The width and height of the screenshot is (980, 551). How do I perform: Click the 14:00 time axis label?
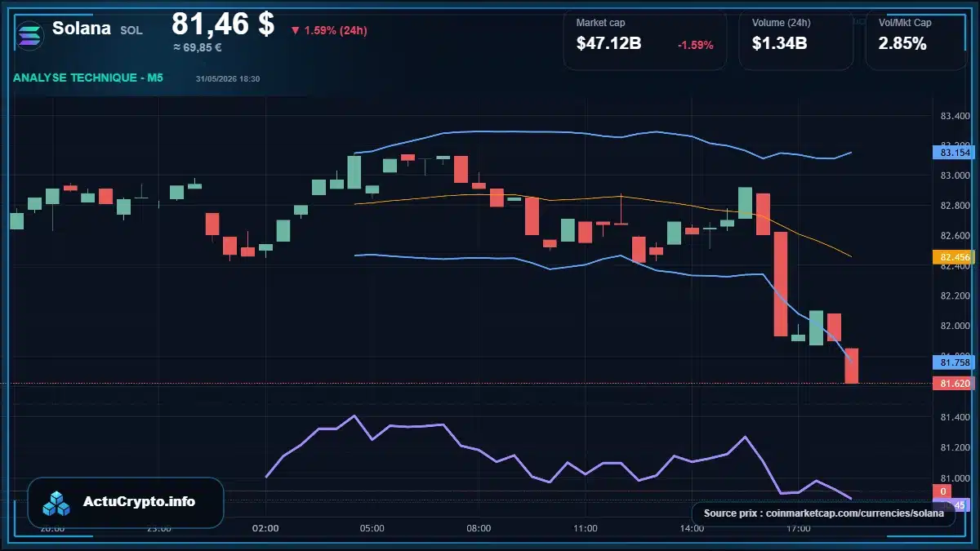pyautogui.click(x=692, y=529)
